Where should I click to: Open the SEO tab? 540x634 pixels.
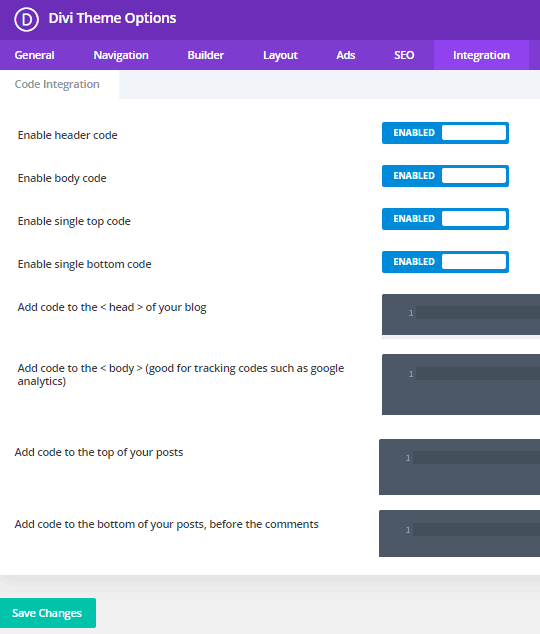(x=404, y=55)
